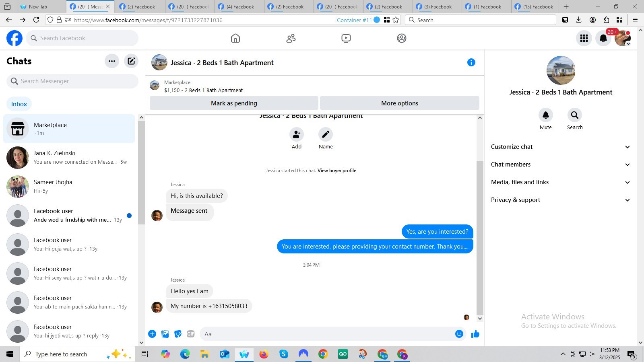Click the More options button
Screen dimensions: 644x362
tap(400, 103)
